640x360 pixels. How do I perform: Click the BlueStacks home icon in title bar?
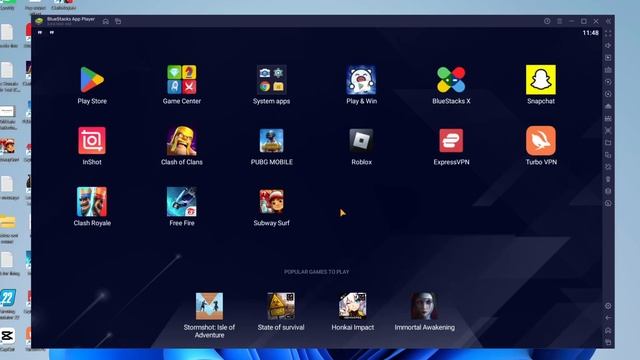coord(106,21)
